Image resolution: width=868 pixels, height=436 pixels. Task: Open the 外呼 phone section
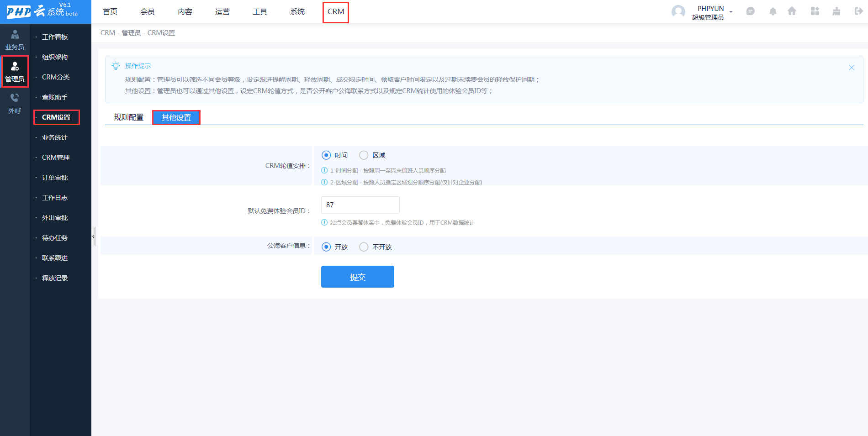point(15,104)
